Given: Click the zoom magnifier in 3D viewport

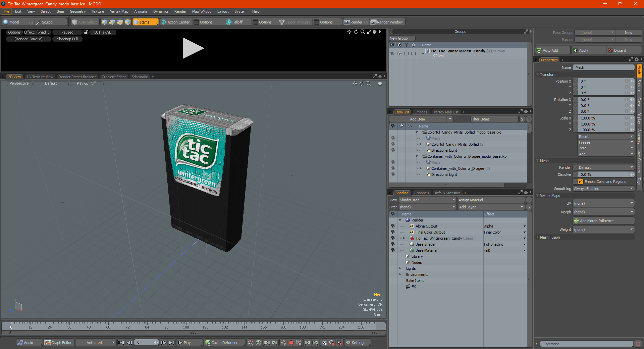Looking at the screenshot, I should 368,84.
